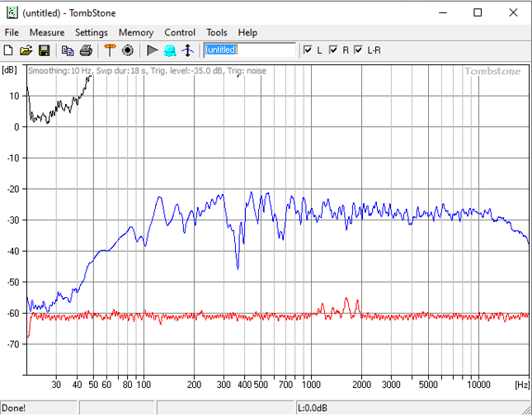532x416 pixels.
Task: Open the Help menu
Action: click(247, 32)
